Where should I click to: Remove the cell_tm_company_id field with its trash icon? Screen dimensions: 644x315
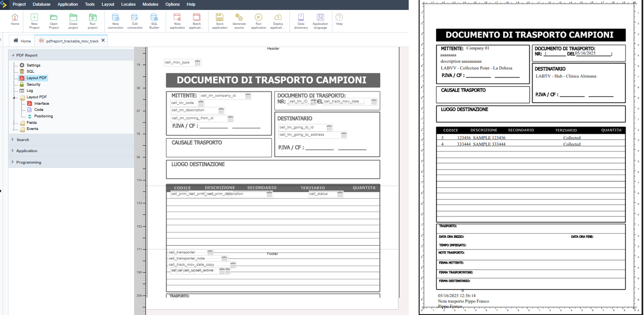point(248,96)
